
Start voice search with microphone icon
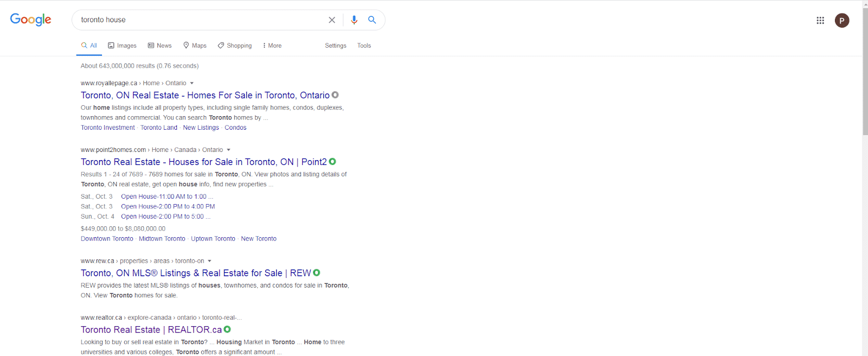pos(354,20)
